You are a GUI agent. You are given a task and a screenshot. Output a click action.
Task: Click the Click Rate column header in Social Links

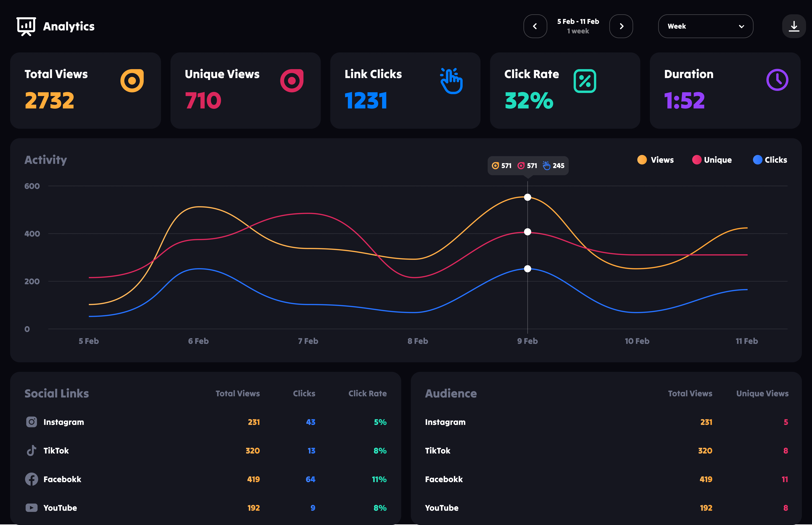click(368, 393)
